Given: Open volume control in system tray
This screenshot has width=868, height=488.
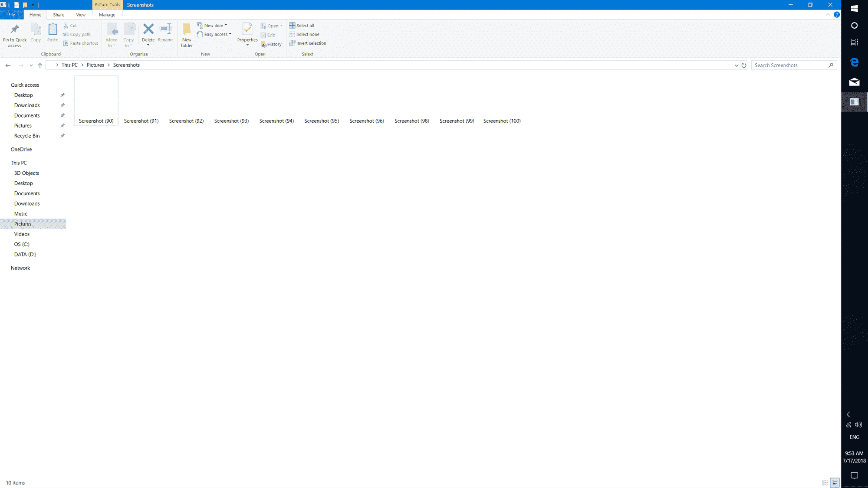Looking at the screenshot, I should [858, 425].
